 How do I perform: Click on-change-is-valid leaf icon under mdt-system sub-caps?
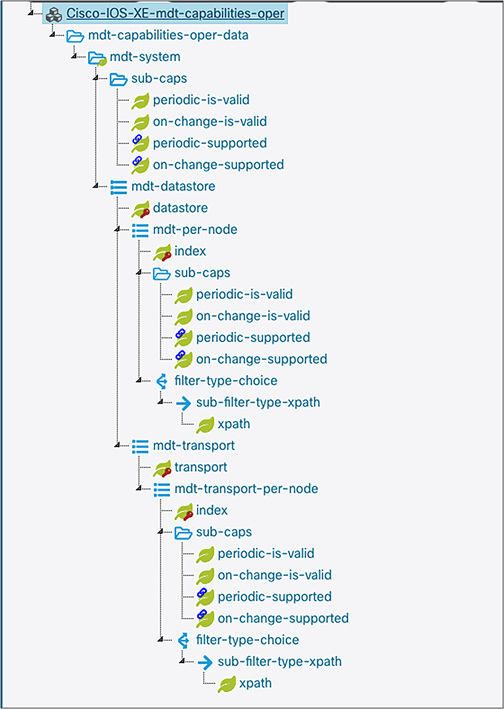pyautogui.click(x=141, y=122)
